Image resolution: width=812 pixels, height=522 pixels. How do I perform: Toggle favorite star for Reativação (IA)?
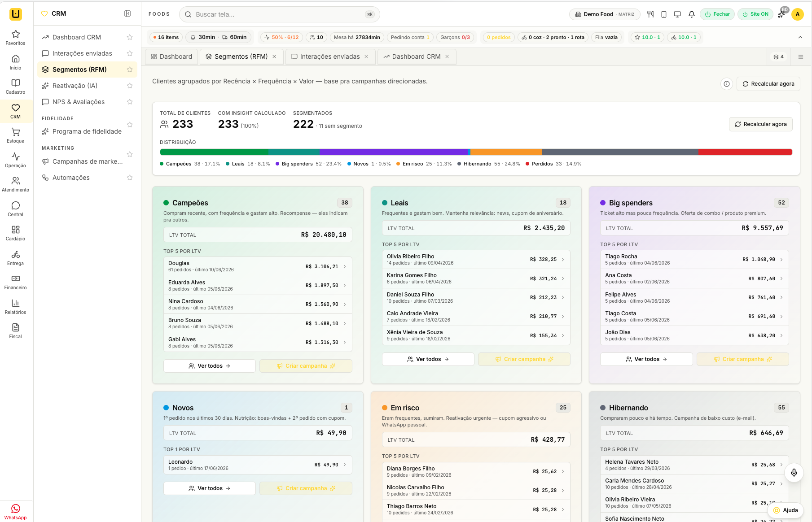(130, 86)
